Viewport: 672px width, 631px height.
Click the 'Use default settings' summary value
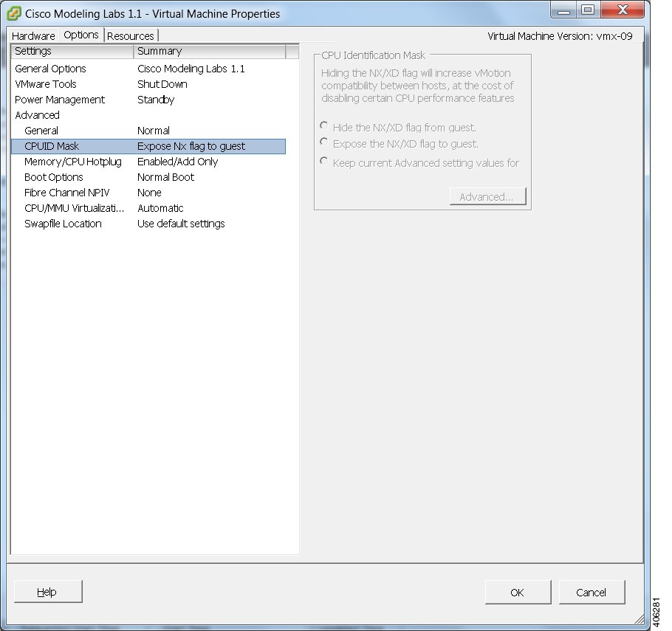point(181,224)
